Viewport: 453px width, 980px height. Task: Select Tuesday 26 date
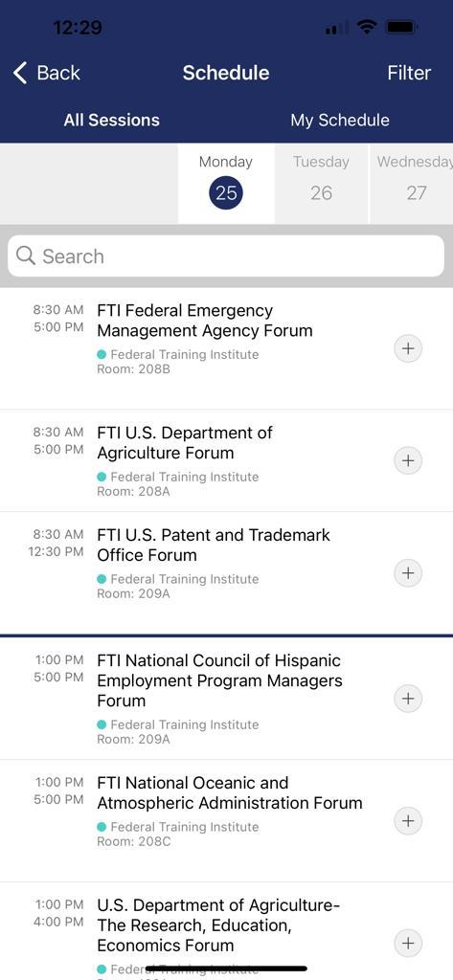click(321, 184)
